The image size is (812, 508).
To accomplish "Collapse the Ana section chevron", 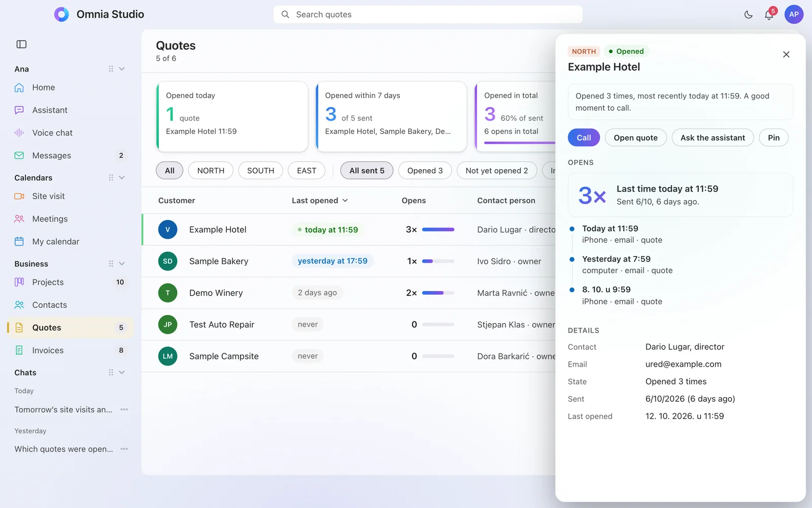I will pyautogui.click(x=122, y=69).
